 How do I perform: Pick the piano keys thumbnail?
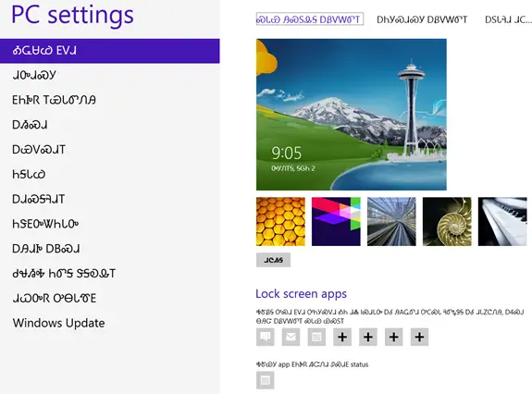pyautogui.click(x=502, y=221)
